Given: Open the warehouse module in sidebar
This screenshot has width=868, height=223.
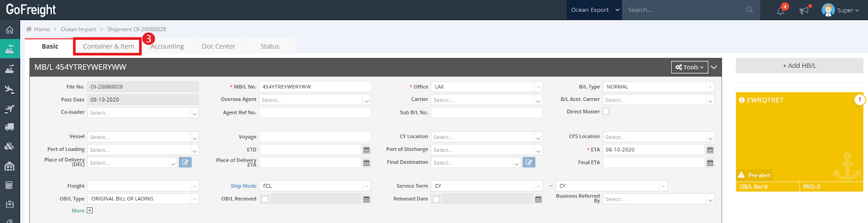Looking at the screenshot, I should click(9, 166).
